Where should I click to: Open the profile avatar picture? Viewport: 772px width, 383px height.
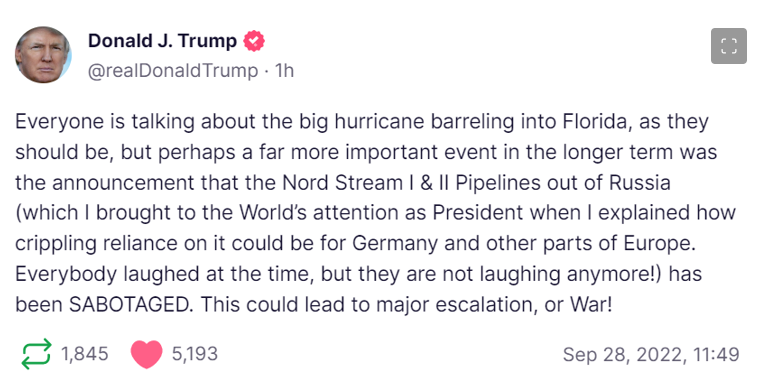coord(43,55)
